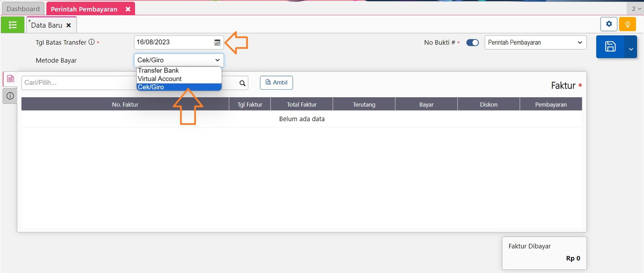Expand the Perintah Pembayaran number type dropdown
Screen dimensions: 644x273
point(535,43)
